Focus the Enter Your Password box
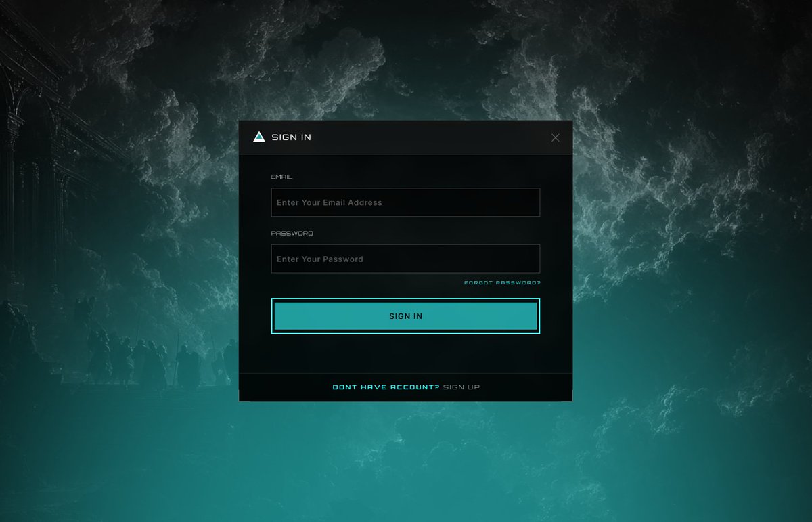The height and width of the screenshot is (522, 812). pos(405,259)
